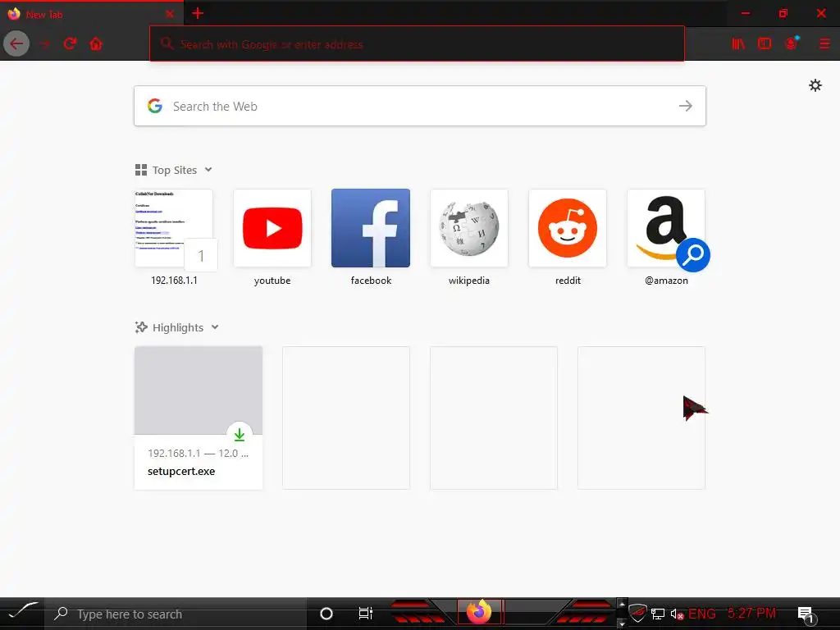Open a new tab with the plus button

coord(198,13)
